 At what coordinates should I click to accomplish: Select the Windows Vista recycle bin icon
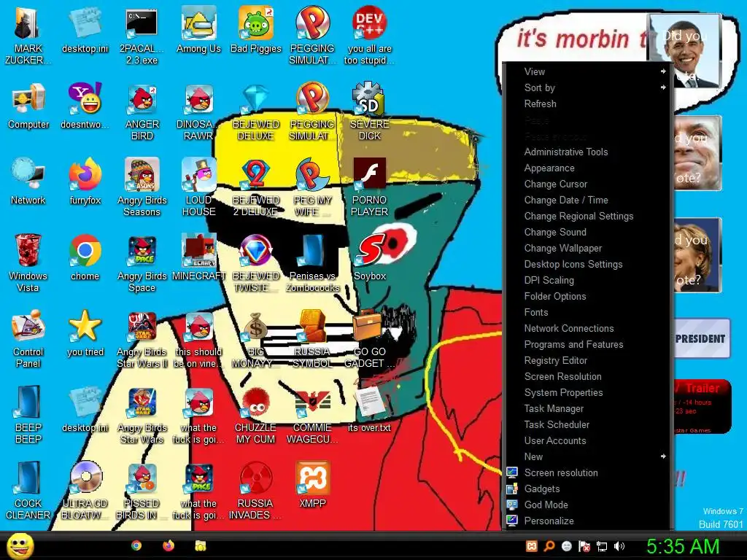[28, 262]
